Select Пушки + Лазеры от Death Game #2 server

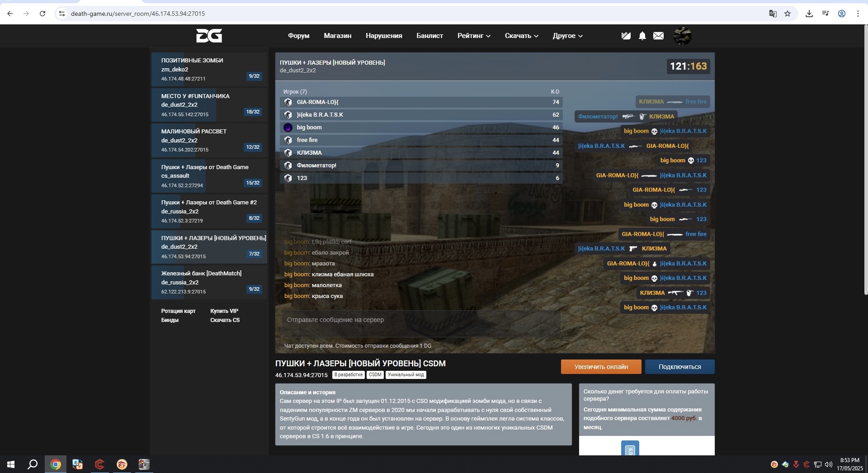coord(209,211)
